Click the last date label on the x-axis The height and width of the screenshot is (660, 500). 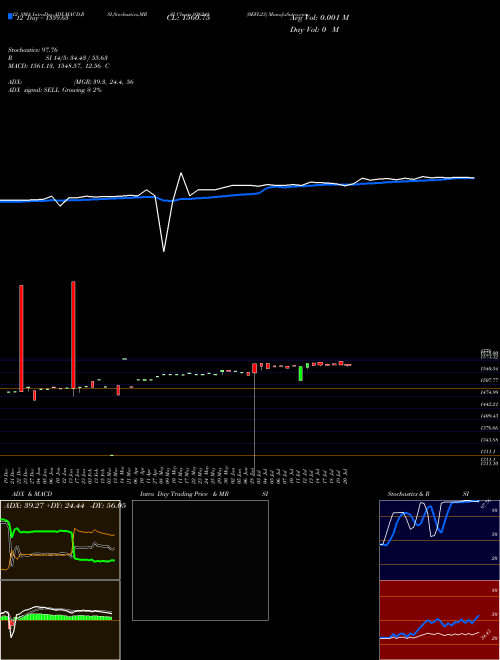pyautogui.click(x=346, y=476)
